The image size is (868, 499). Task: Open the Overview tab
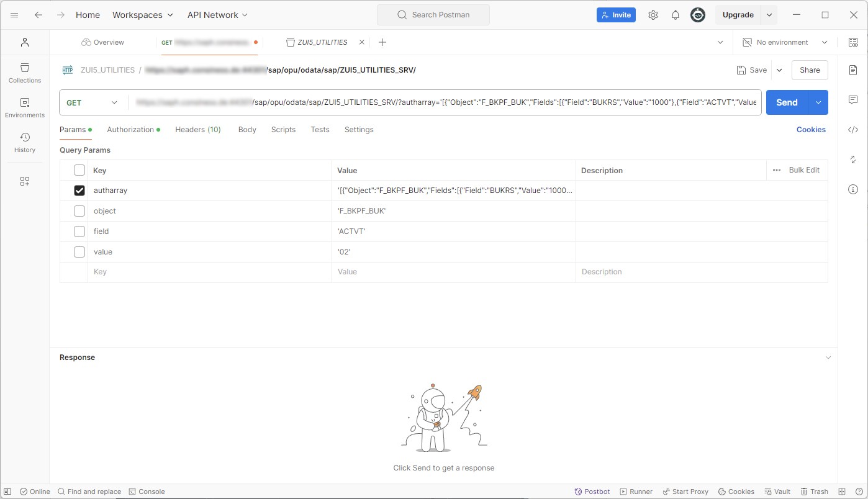[x=102, y=42]
